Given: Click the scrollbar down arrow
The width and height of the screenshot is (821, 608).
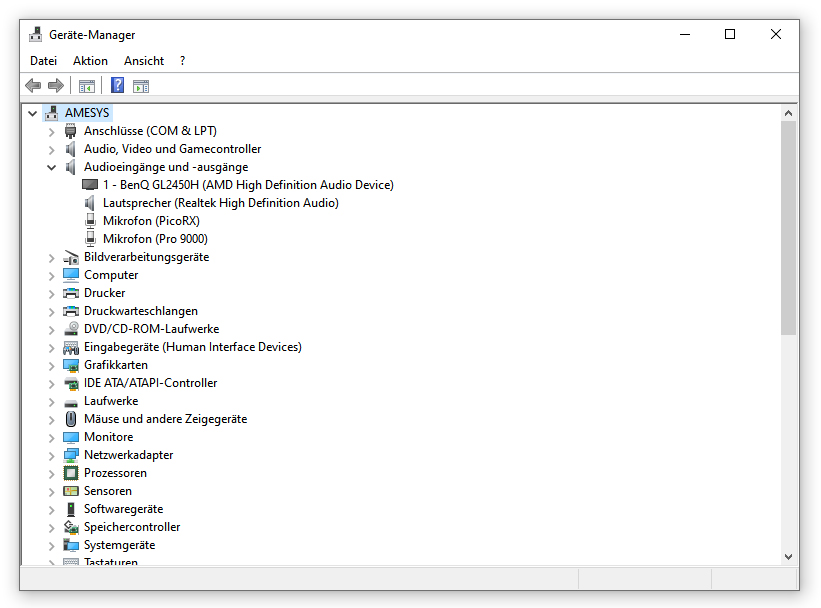Looking at the screenshot, I should 789,557.
